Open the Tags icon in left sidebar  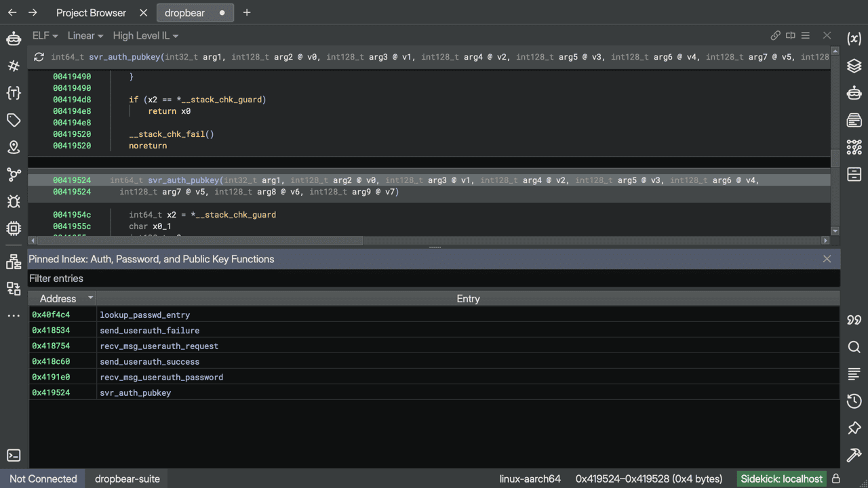click(14, 120)
